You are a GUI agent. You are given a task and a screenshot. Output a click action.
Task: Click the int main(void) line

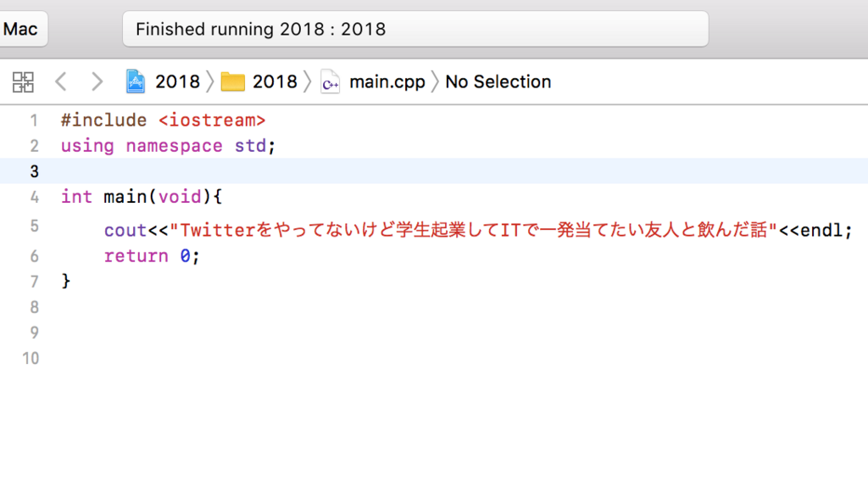coord(142,197)
